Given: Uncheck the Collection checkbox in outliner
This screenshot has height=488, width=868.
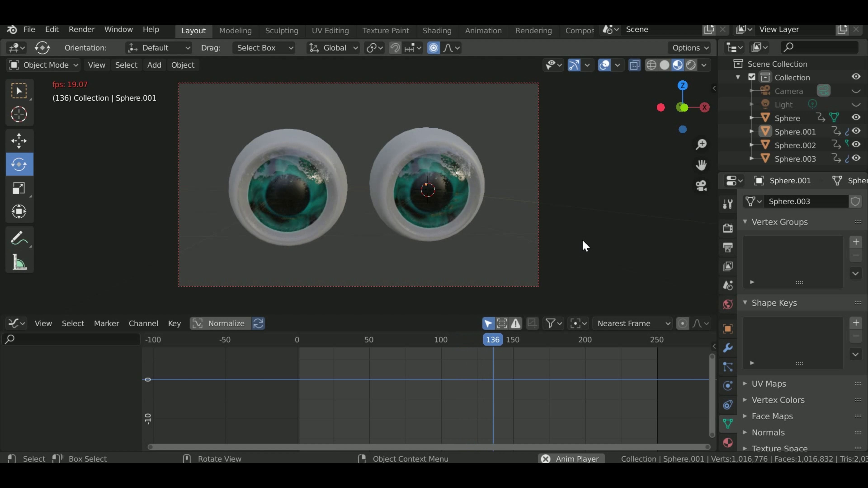Looking at the screenshot, I should pos(752,77).
